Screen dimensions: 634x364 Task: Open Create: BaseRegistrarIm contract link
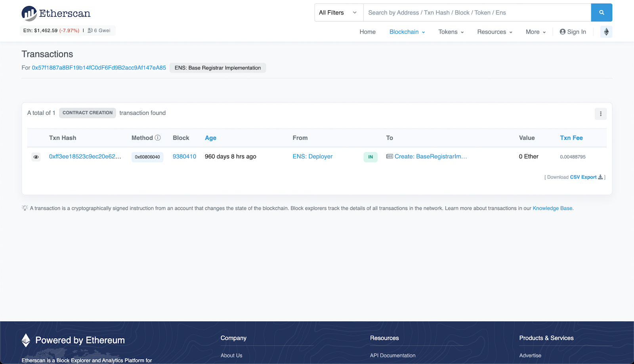pos(431,156)
